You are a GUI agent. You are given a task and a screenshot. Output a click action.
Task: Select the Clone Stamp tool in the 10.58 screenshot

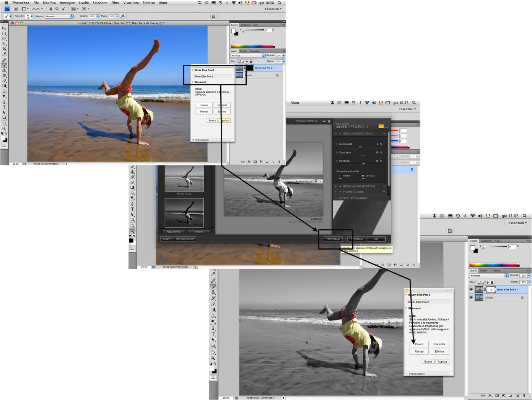click(4, 70)
